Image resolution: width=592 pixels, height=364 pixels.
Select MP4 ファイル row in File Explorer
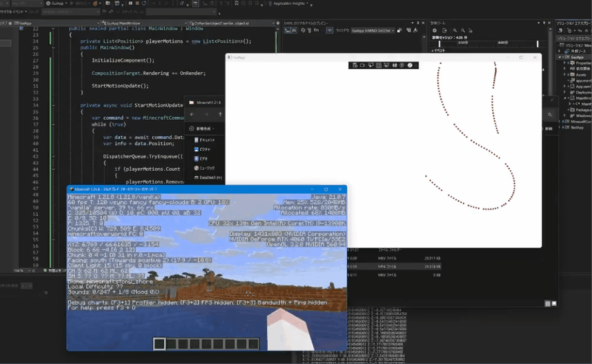[x=394, y=267]
